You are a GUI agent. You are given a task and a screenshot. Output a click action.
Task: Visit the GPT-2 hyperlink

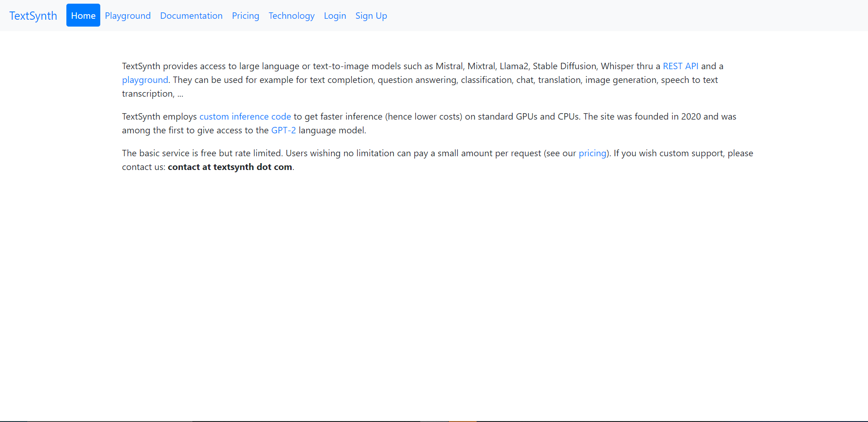point(283,130)
